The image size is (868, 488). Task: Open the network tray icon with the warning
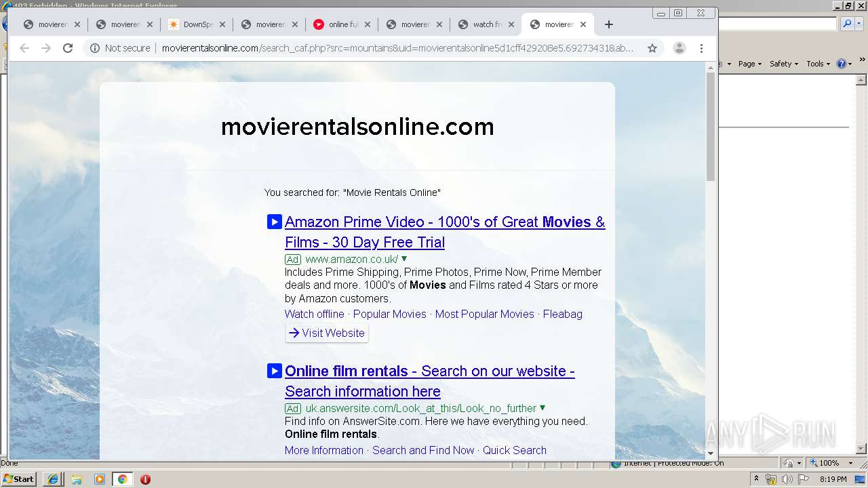click(771, 479)
